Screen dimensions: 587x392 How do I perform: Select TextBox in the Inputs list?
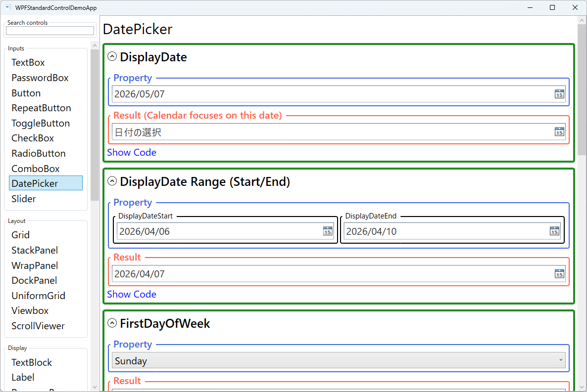[x=46, y=62]
